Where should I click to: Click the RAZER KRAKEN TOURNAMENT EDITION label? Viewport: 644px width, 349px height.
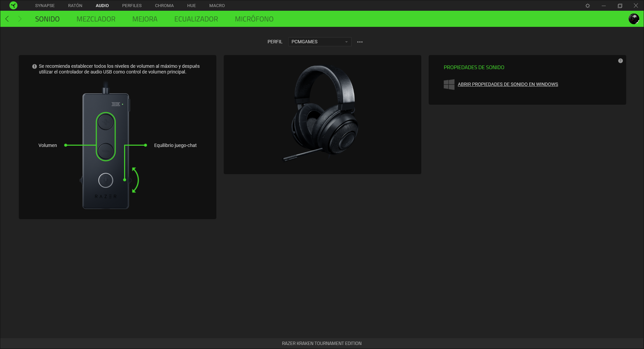[322, 343]
